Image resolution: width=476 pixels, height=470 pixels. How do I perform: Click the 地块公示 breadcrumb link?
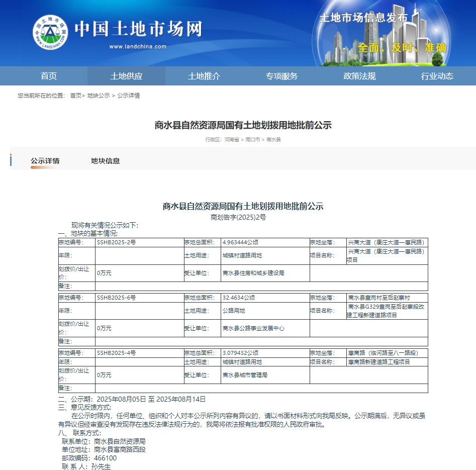(99, 96)
